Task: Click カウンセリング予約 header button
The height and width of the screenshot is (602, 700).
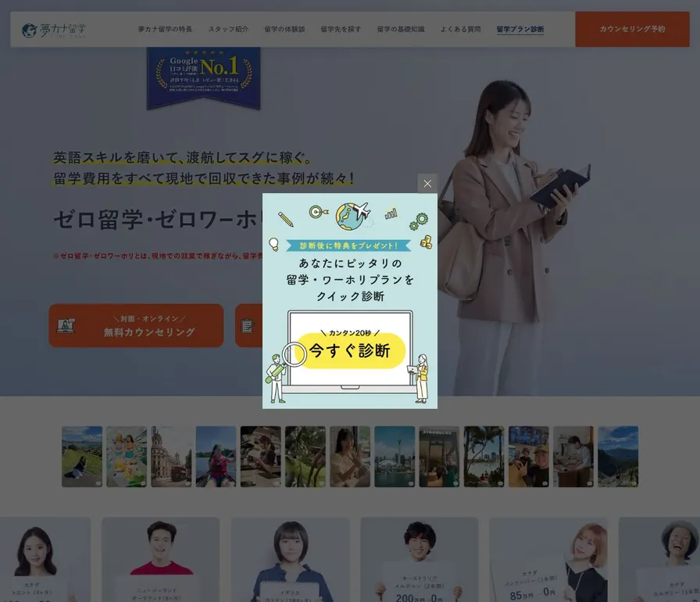Action: pyautogui.click(x=632, y=29)
